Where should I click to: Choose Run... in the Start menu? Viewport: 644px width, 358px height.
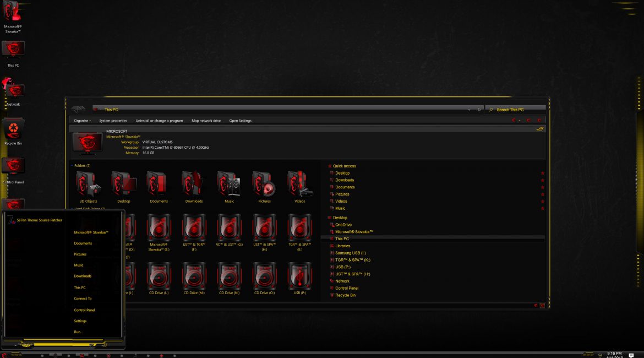pyautogui.click(x=78, y=332)
